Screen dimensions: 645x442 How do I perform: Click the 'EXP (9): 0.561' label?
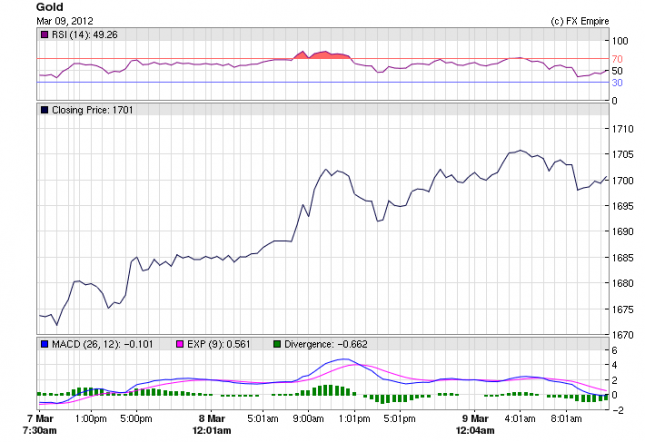[218, 344]
